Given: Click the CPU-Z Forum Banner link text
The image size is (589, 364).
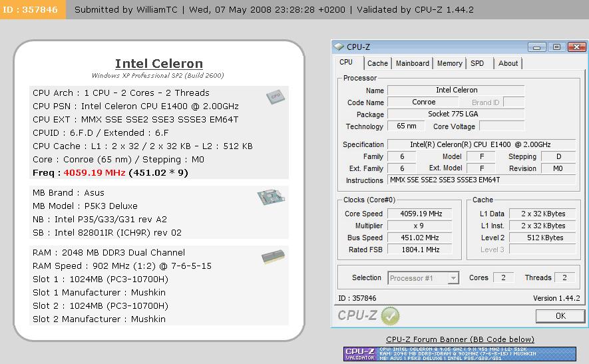Looking at the screenshot, I should click(x=460, y=339).
